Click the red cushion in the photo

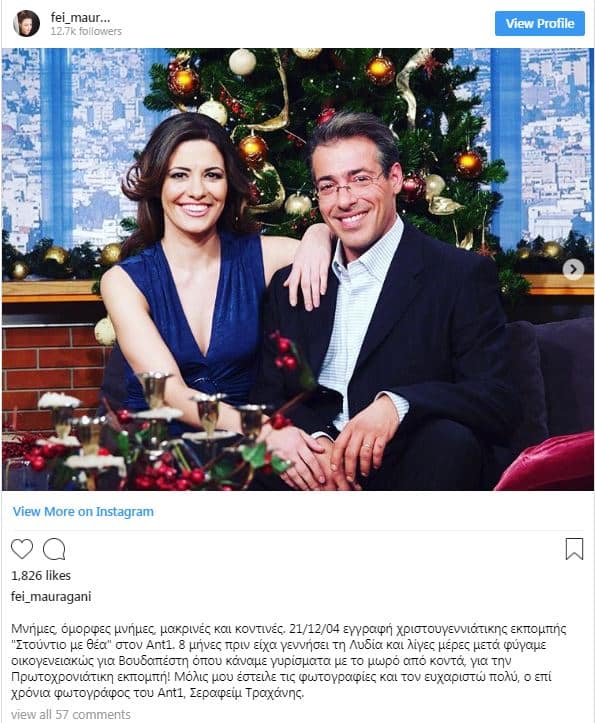click(x=547, y=462)
